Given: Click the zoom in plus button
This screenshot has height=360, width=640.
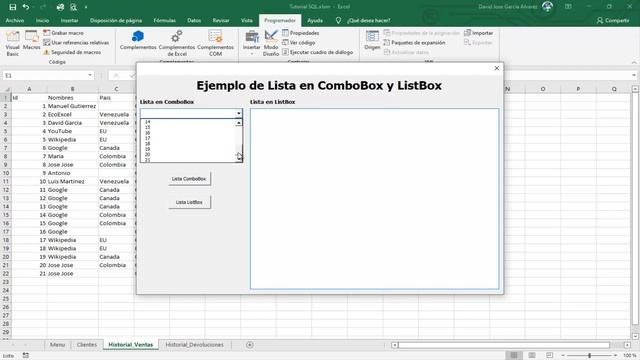Looking at the screenshot, I should [x=616, y=356].
